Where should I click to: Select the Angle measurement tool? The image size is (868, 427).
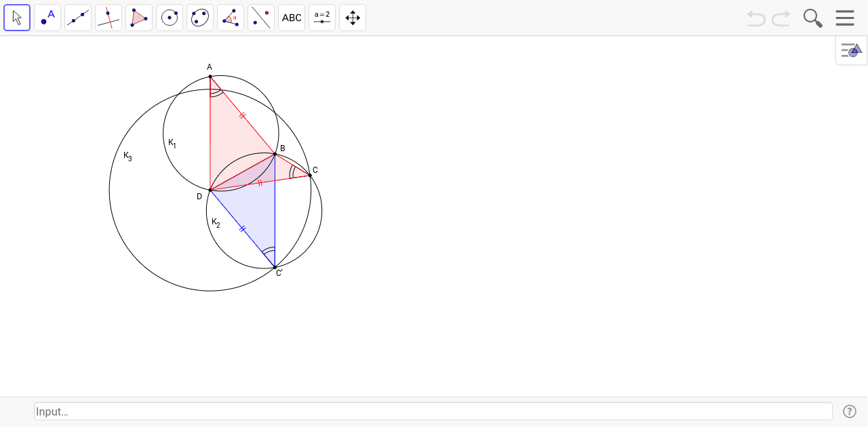[231, 18]
